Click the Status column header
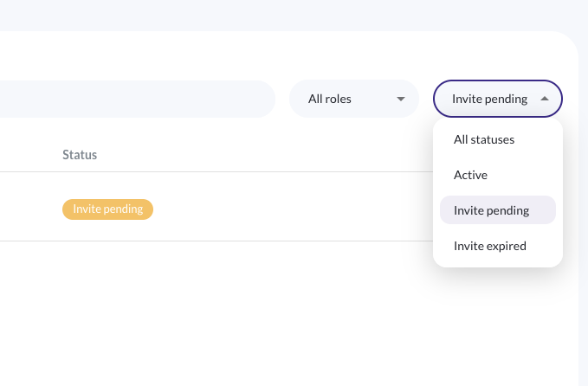The width and height of the screenshot is (588, 386). point(80,155)
